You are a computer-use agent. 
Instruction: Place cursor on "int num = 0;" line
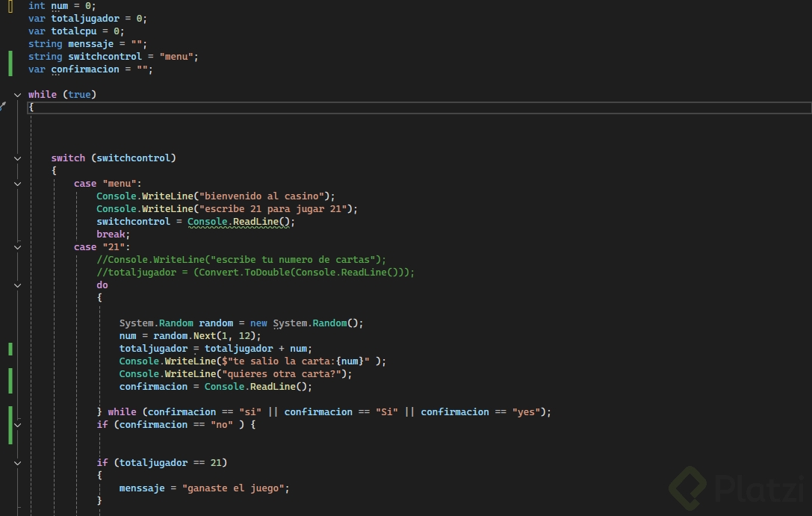click(62, 6)
